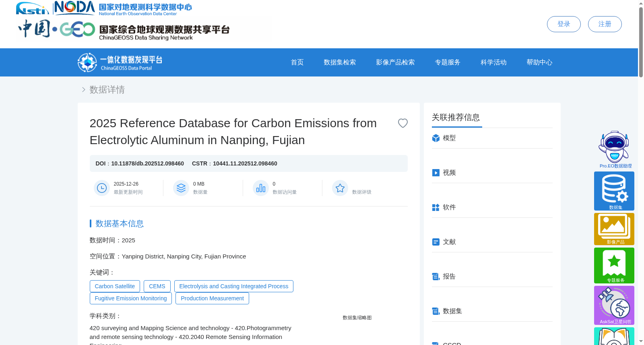Click the 2025-12-26 update date
This screenshot has width=644, height=345.
click(x=126, y=184)
